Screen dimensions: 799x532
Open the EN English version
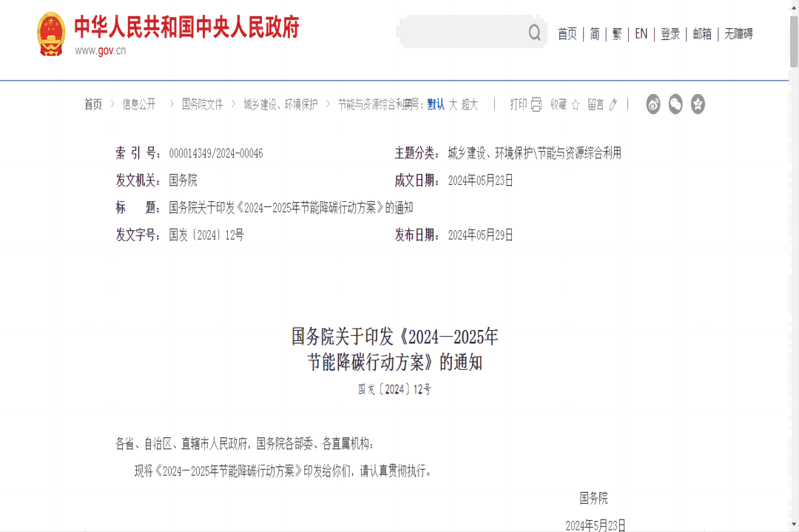tap(641, 34)
